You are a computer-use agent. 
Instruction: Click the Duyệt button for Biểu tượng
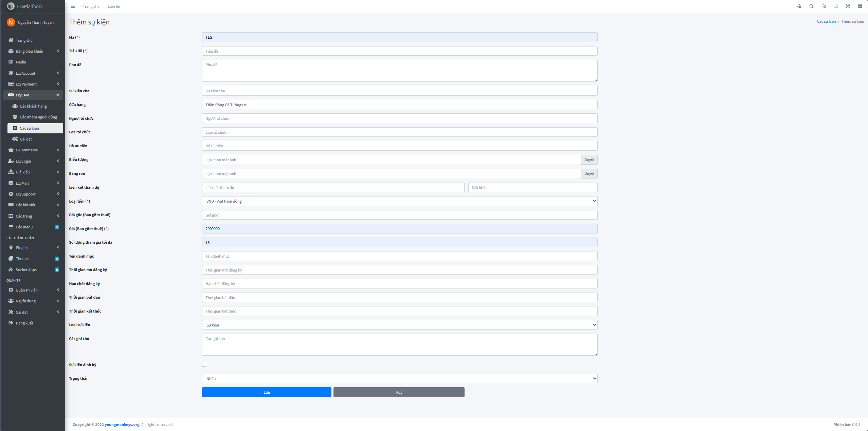point(589,160)
